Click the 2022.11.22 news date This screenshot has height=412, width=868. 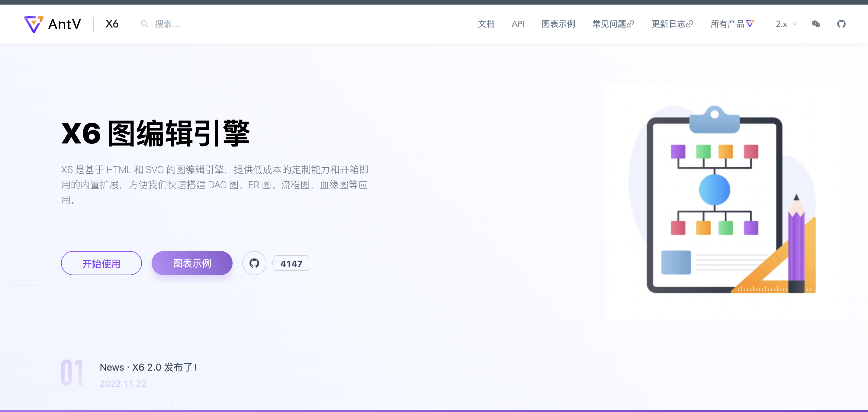123,384
